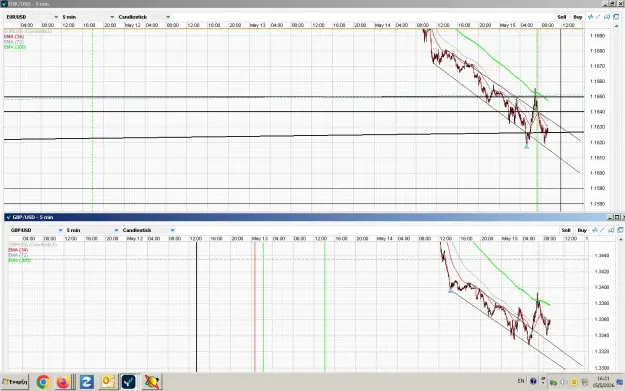This screenshot has height=391, width=625.
Task: Click EMA (200) legend label in EUR/USD chart
Action: point(15,47)
